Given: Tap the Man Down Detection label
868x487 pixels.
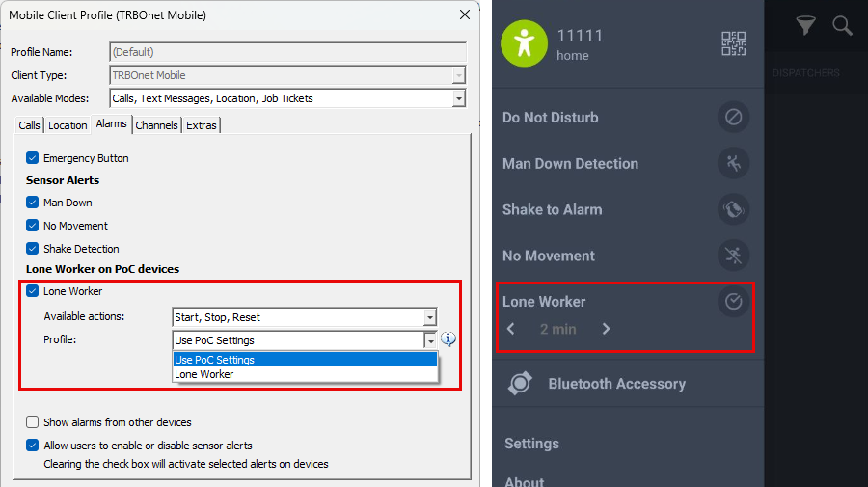Looking at the screenshot, I should [x=570, y=163].
